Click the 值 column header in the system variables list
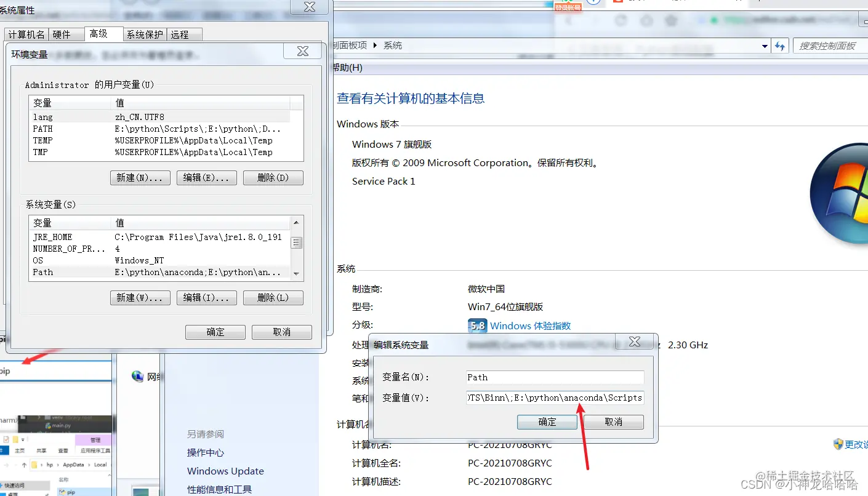The image size is (868, 496). [x=201, y=223]
